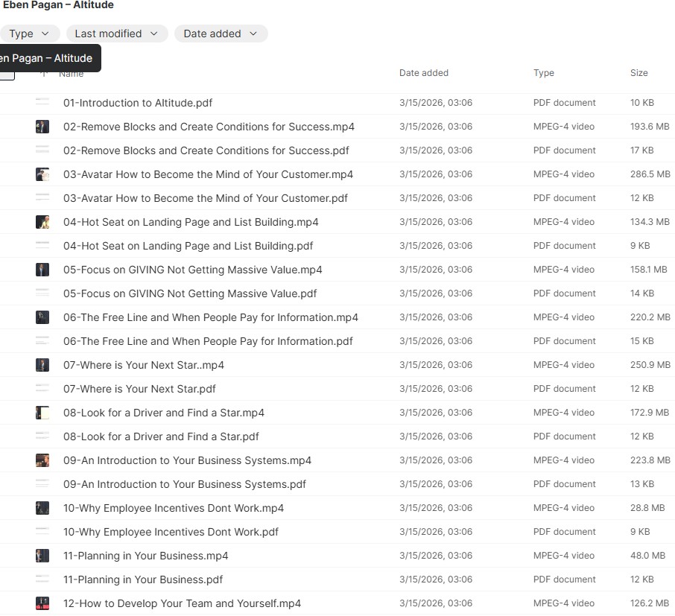Screen dimensions: 675x616
Task: Click video thumbnail for 02-Remove Blocks mp4
Action: (x=42, y=127)
